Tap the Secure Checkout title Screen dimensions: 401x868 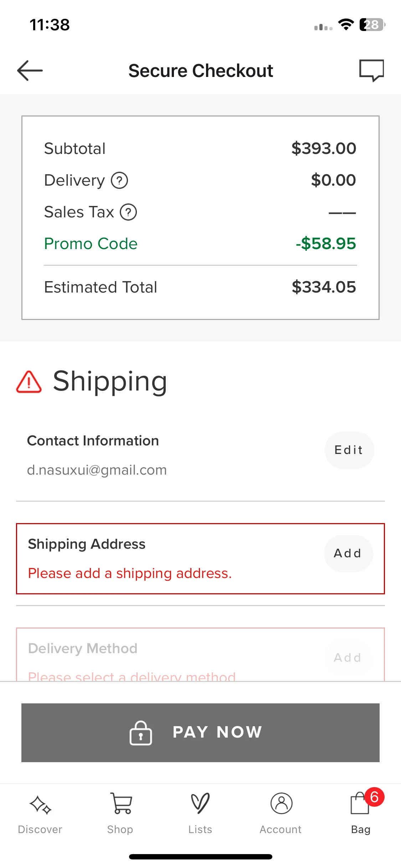pos(201,71)
